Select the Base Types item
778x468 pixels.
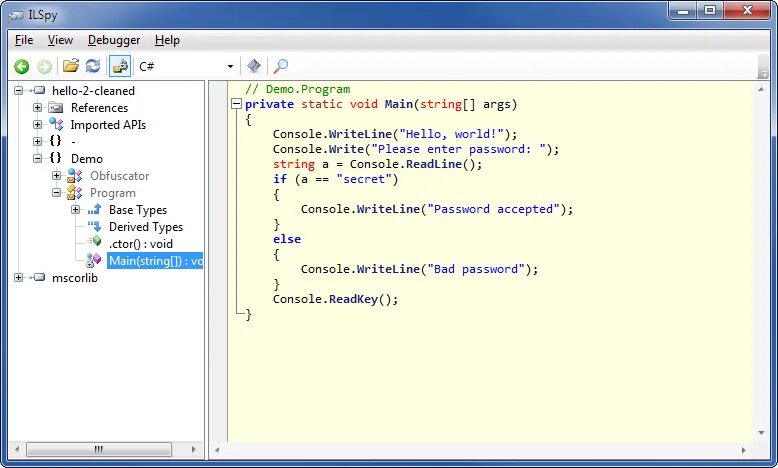(138, 210)
